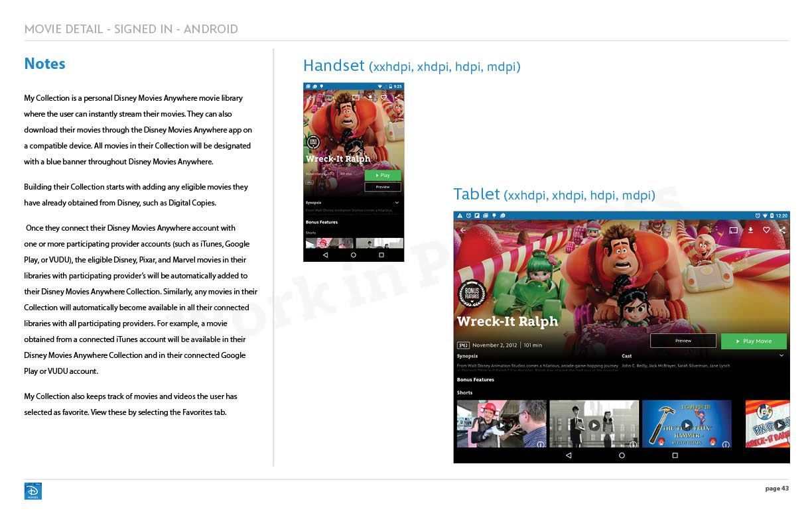Viewport: 812px width, 525px height.
Task: Tap the back arrow in the handset mockup
Action: (310, 97)
